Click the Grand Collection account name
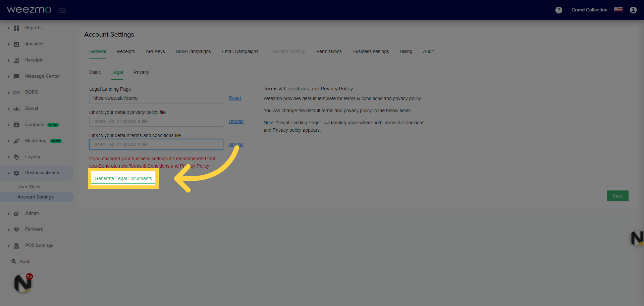 point(589,10)
